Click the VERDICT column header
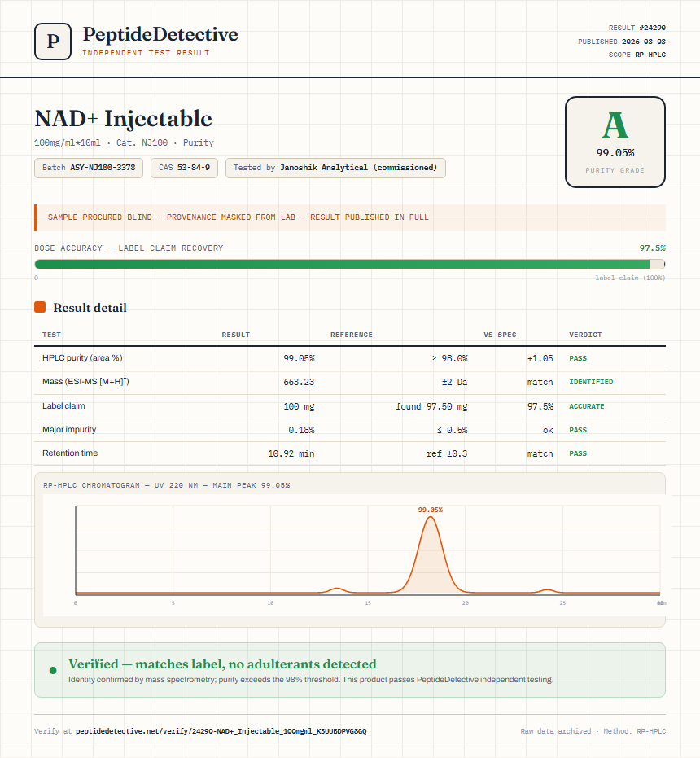The height and width of the screenshot is (758, 700). coord(585,335)
